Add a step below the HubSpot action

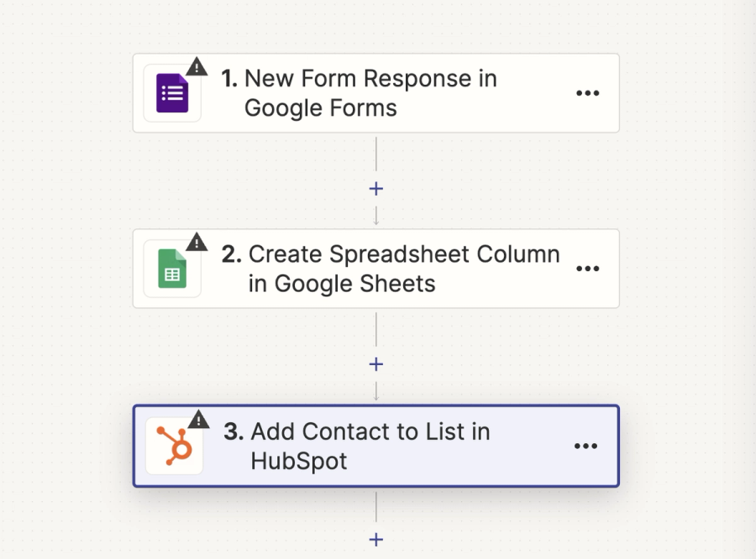[376, 539]
